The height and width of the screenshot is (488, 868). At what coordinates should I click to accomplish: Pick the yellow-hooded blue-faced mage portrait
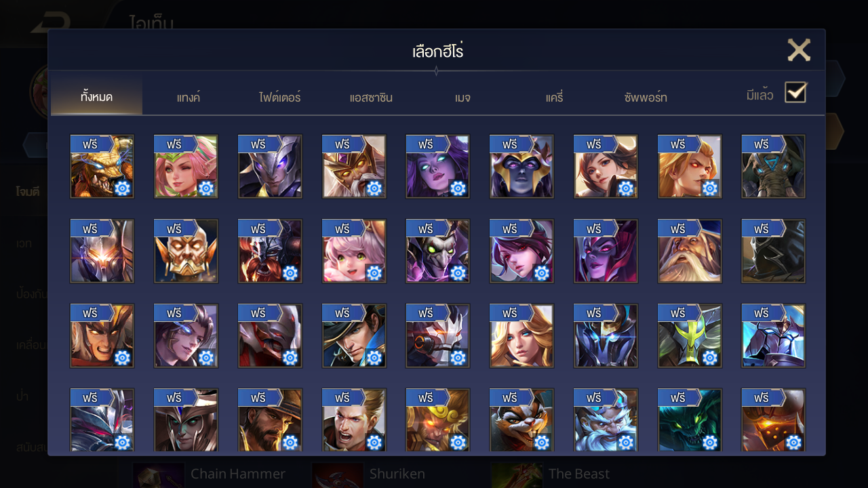pos(521,166)
